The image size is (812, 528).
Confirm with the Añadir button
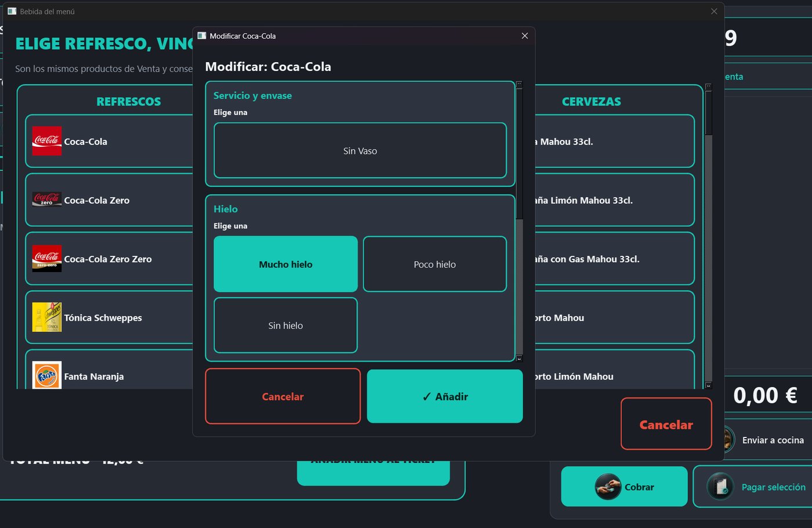(445, 396)
